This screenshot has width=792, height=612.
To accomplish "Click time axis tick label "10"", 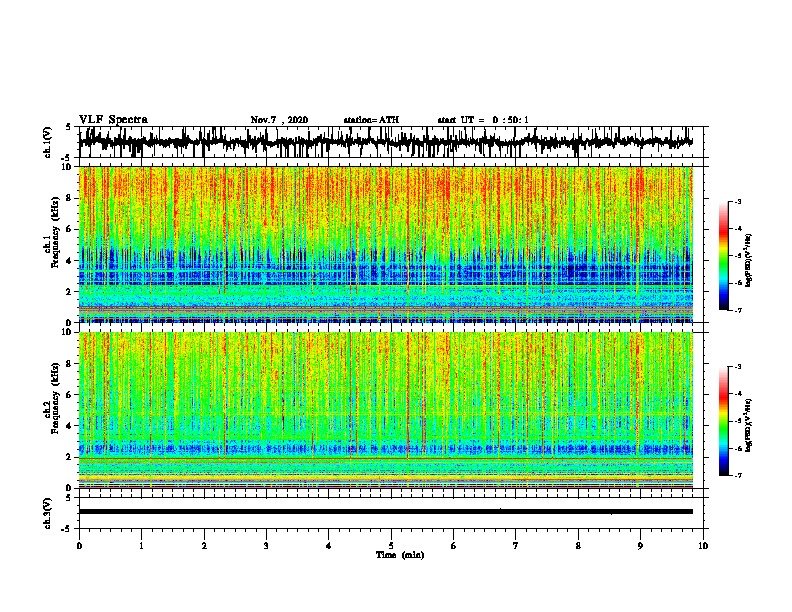I will (703, 546).
